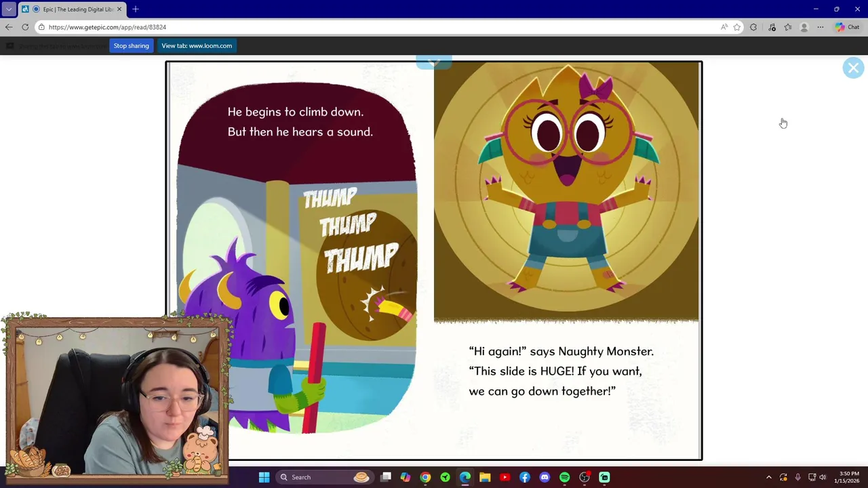The image size is (868, 488).
Task: Open File Explorer from taskbar
Action: click(x=485, y=477)
